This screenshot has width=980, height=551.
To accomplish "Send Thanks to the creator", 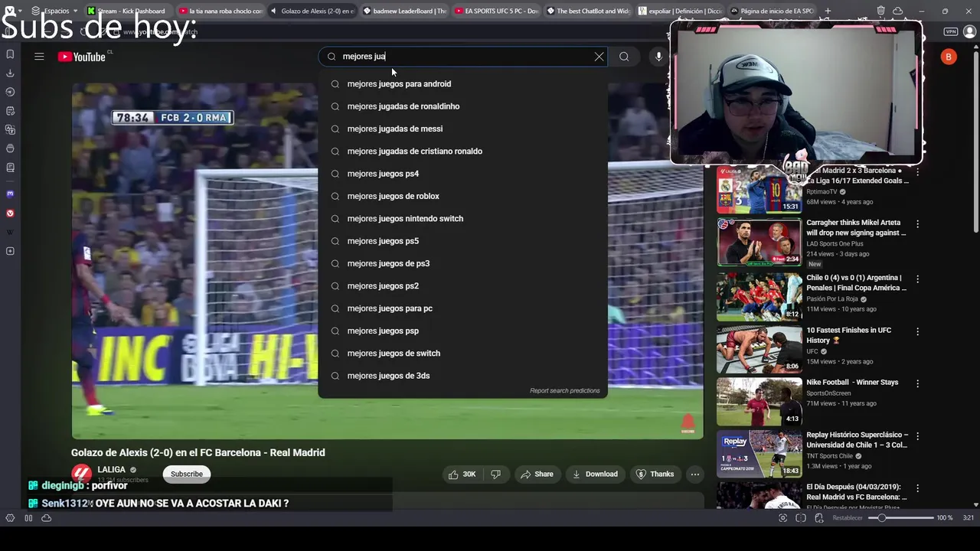I will tap(655, 474).
